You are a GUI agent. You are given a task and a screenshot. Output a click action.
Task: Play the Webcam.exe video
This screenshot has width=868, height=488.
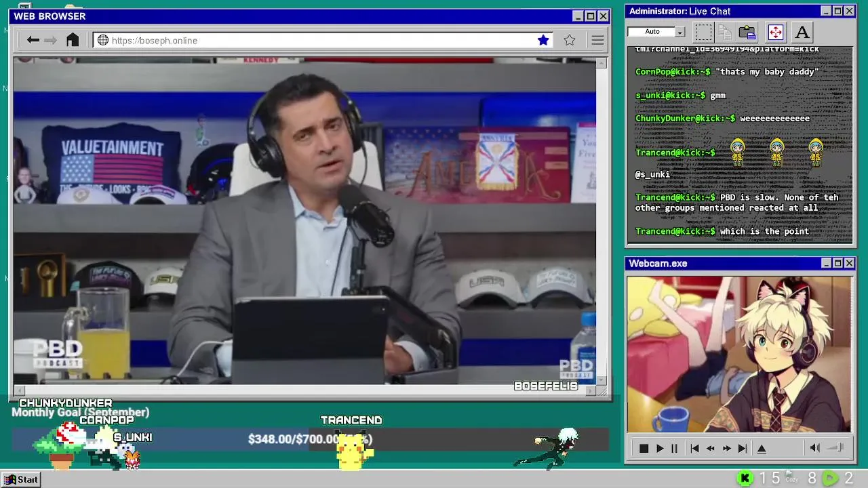pyautogui.click(x=659, y=448)
